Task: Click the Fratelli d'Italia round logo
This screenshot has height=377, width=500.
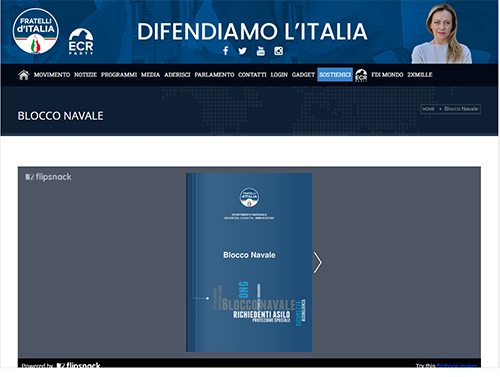Action: (36, 31)
